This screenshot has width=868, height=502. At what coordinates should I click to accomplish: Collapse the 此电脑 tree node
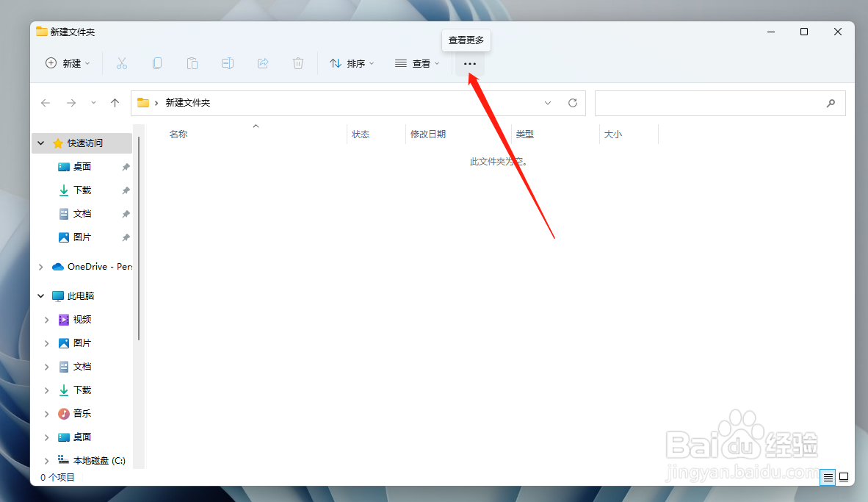coord(41,296)
